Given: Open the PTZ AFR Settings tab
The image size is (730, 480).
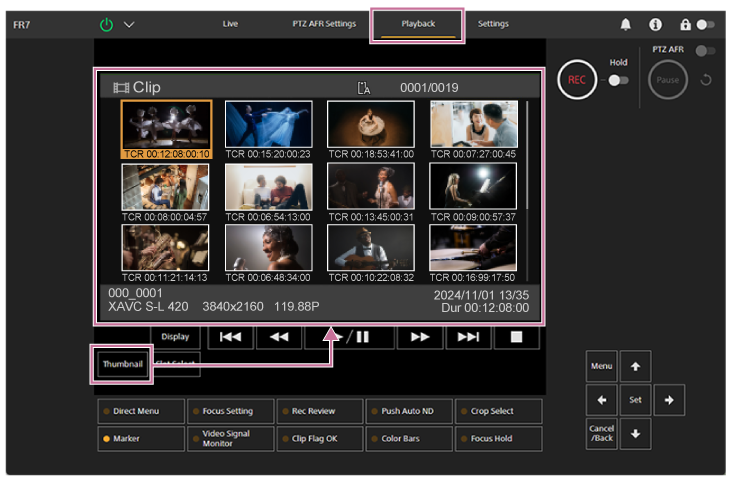Looking at the screenshot, I should tap(326, 24).
